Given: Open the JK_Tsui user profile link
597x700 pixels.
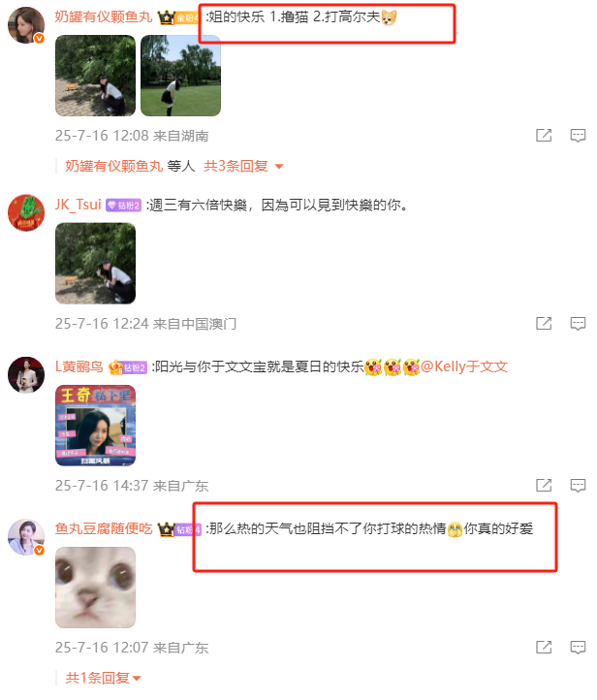Looking at the screenshot, I should pyautogui.click(x=79, y=205).
